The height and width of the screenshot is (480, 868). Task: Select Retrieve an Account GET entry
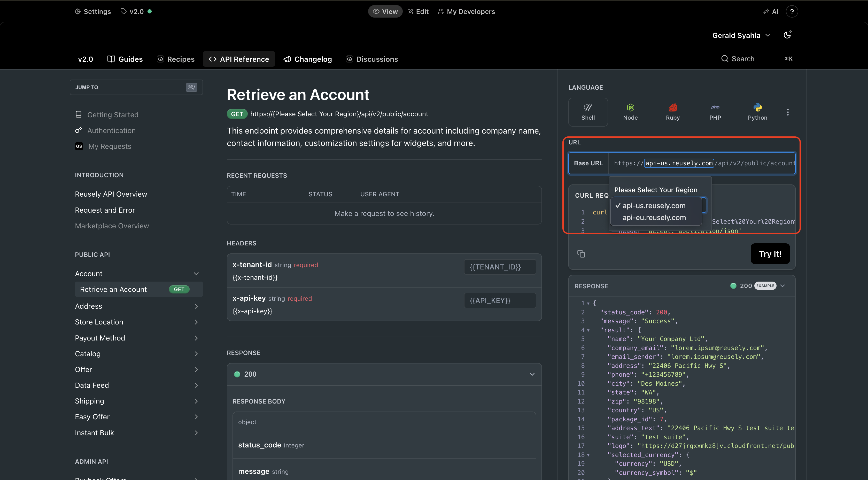coord(139,289)
